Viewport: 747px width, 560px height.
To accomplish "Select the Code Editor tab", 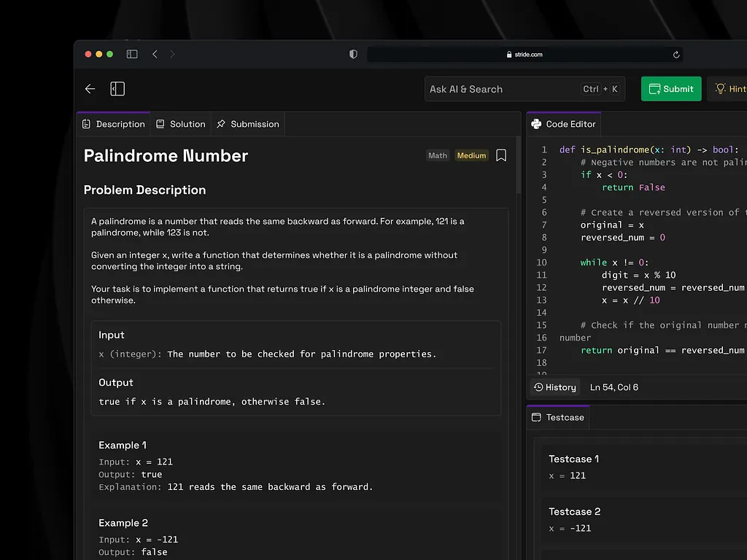I will pos(564,124).
